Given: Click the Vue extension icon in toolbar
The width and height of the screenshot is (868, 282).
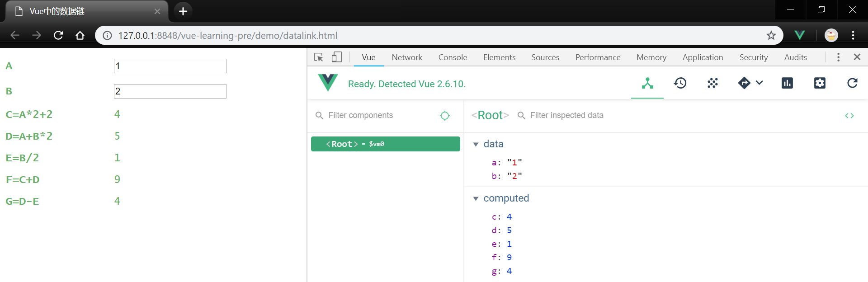Looking at the screenshot, I should click(799, 35).
